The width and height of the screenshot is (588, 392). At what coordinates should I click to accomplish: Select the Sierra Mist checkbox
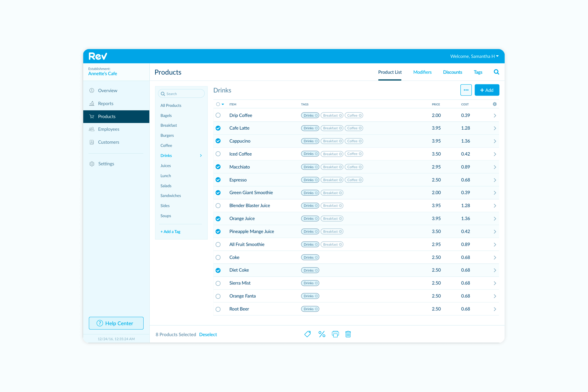(218, 283)
